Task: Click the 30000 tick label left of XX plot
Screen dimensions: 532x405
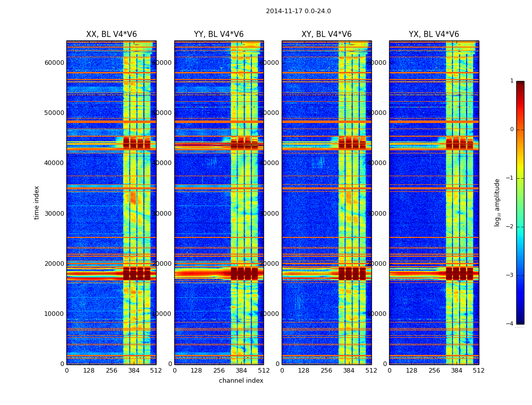Action: 54,214
